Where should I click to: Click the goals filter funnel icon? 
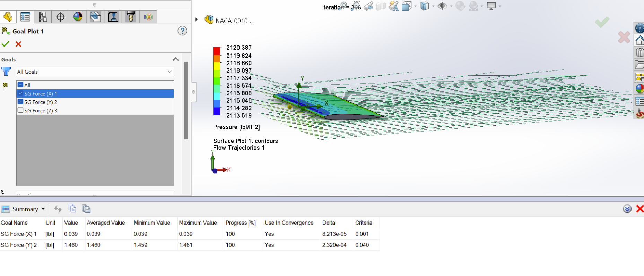(6, 72)
